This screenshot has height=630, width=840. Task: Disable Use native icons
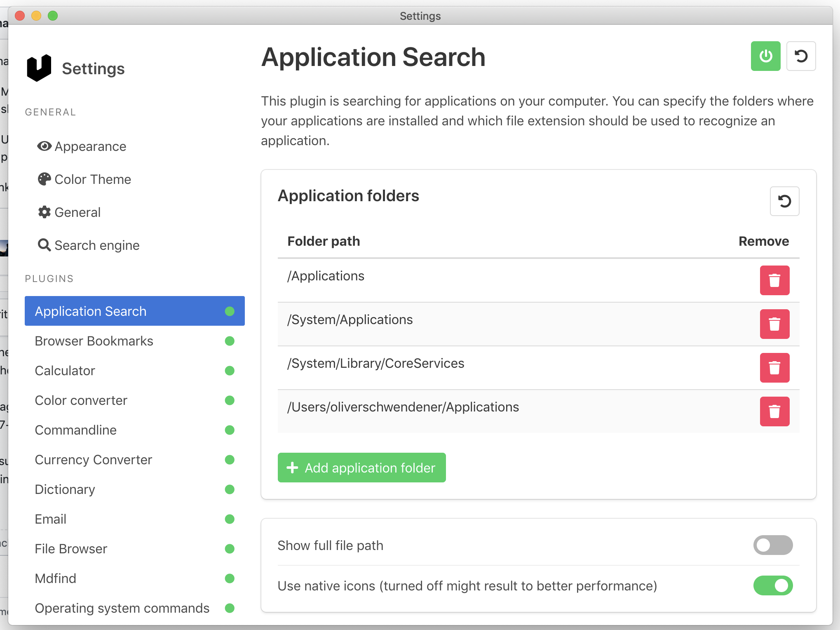coord(773,585)
